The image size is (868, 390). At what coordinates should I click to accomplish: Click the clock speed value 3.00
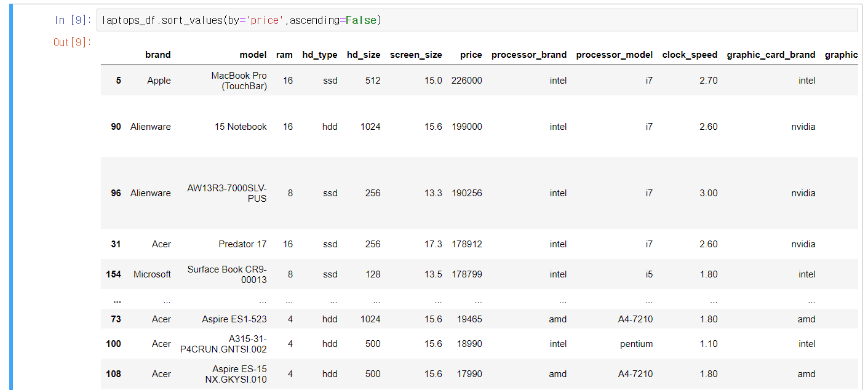[709, 193]
